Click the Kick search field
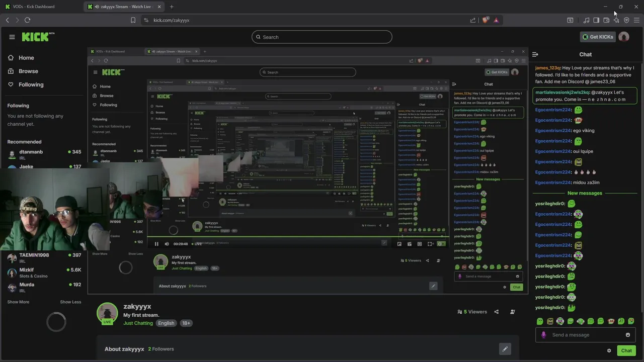Viewport: 644px width, 362px height. click(x=322, y=37)
